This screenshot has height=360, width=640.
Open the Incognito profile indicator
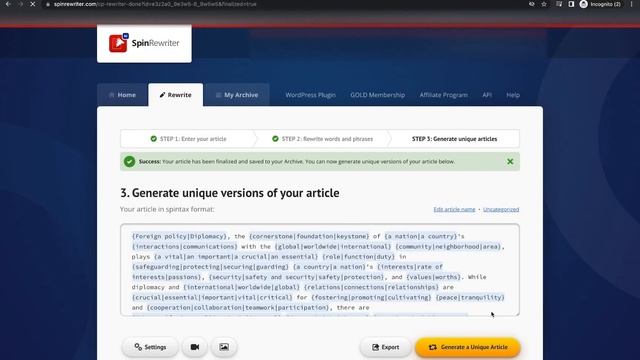pos(600,4)
